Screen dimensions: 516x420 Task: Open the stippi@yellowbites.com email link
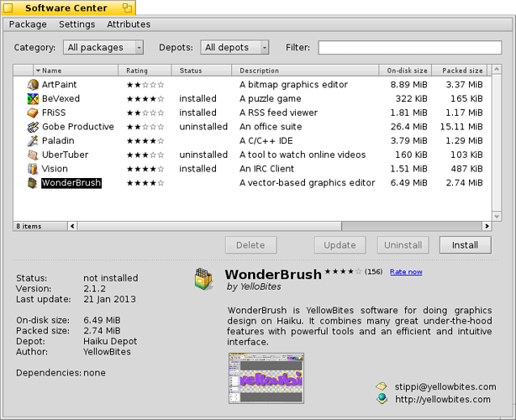coord(445,386)
